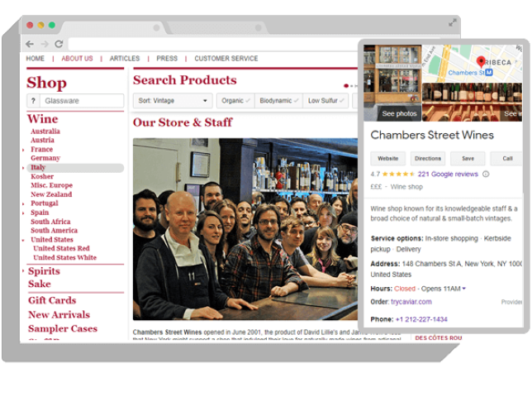Select Germany in wine list

(45, 158)
